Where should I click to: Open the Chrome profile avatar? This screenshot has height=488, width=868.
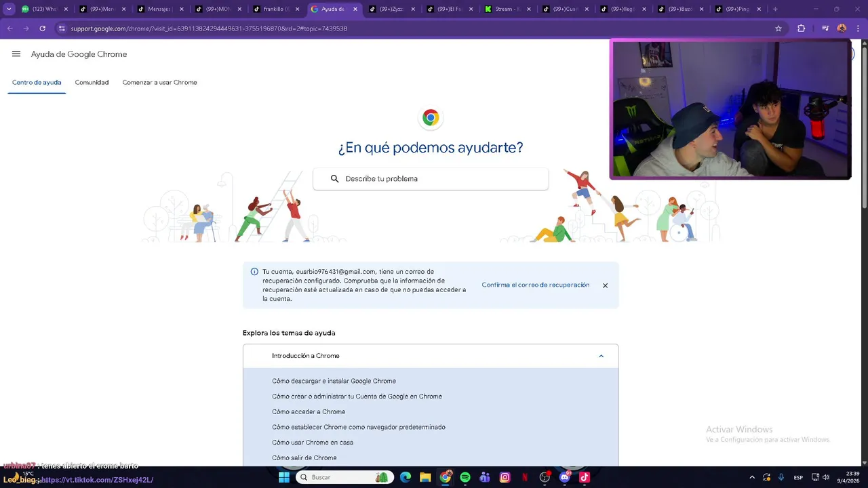click(842, 28)
